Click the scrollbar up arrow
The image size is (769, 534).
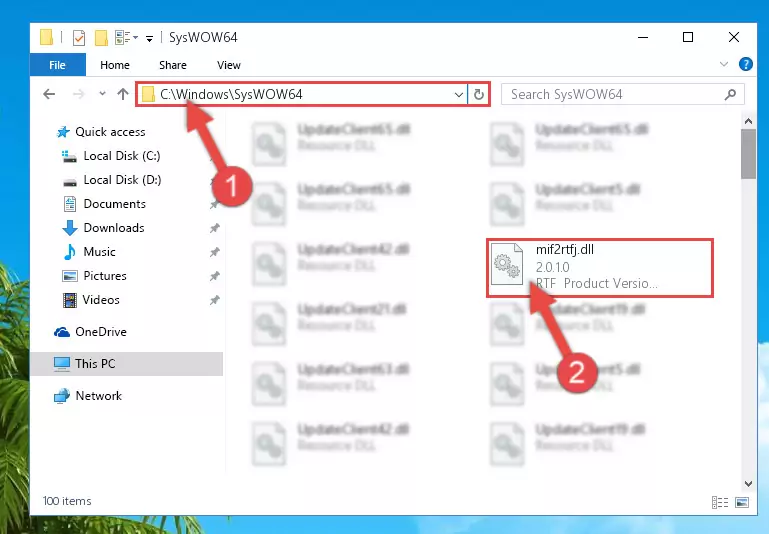point(748,121)
